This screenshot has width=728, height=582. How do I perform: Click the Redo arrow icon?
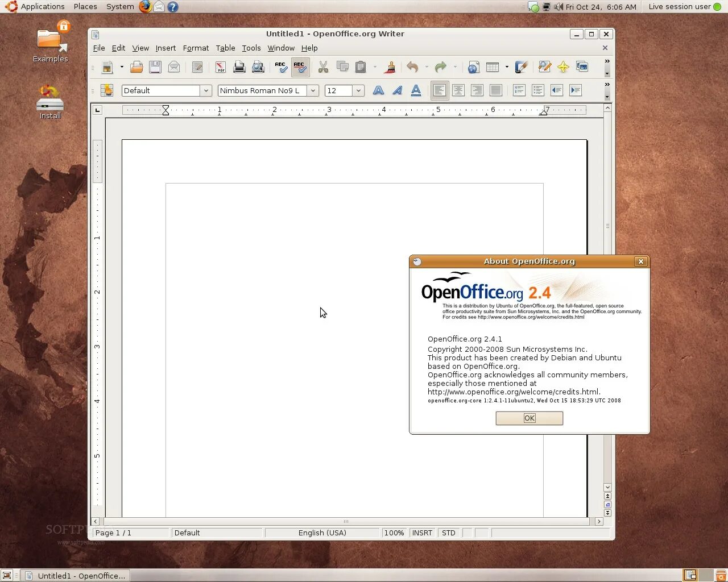coord(440,67)
